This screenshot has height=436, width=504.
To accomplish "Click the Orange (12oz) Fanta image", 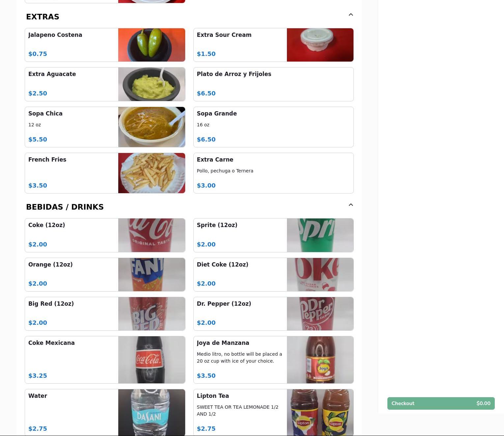I will (x=152, y=274).
